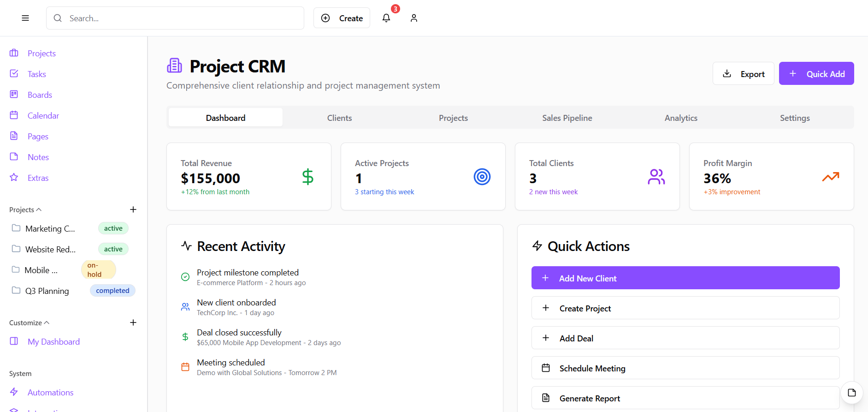Collapse the Customize section chevron
This screenshot has width=868, height=412.
(x=47, y=322)
